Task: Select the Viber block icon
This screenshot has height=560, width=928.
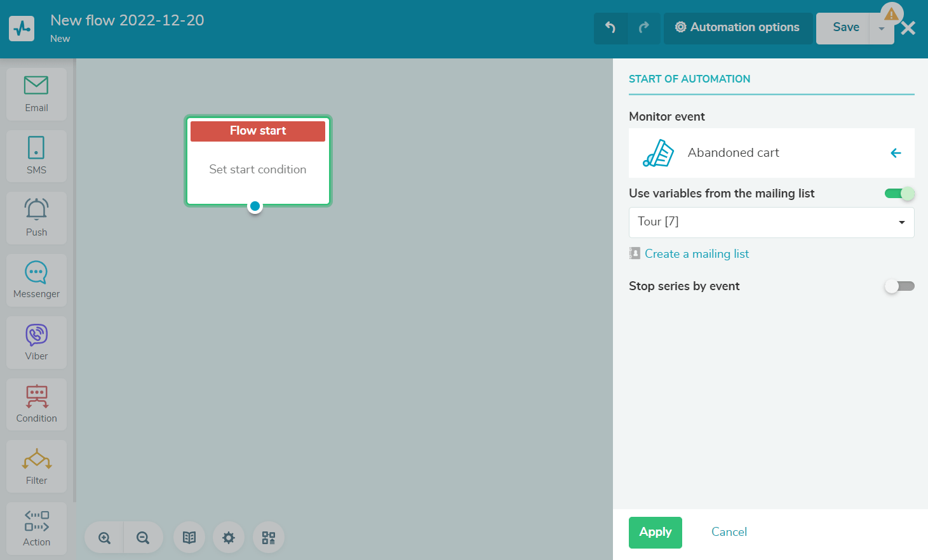Action: click(36, 342)
